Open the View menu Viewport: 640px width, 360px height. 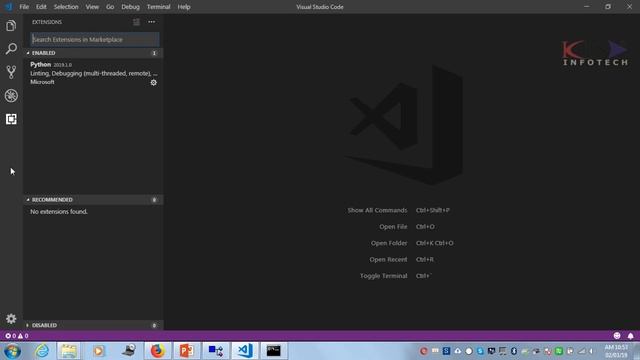coord(92,7)
